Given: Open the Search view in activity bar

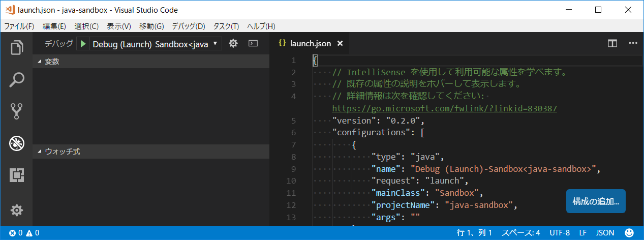Looking at the screenshot, I should [x=16, y=79].
